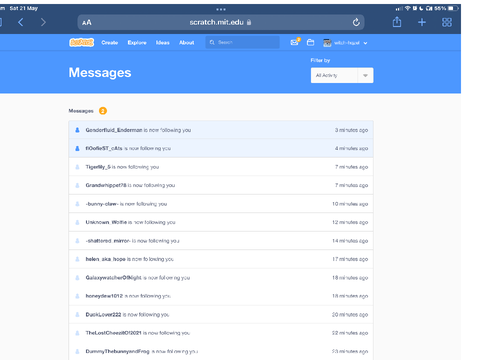This screenshot has width=480, height=360.
Task: Show Safari tab overview grid icon
Action: (447, 22)
